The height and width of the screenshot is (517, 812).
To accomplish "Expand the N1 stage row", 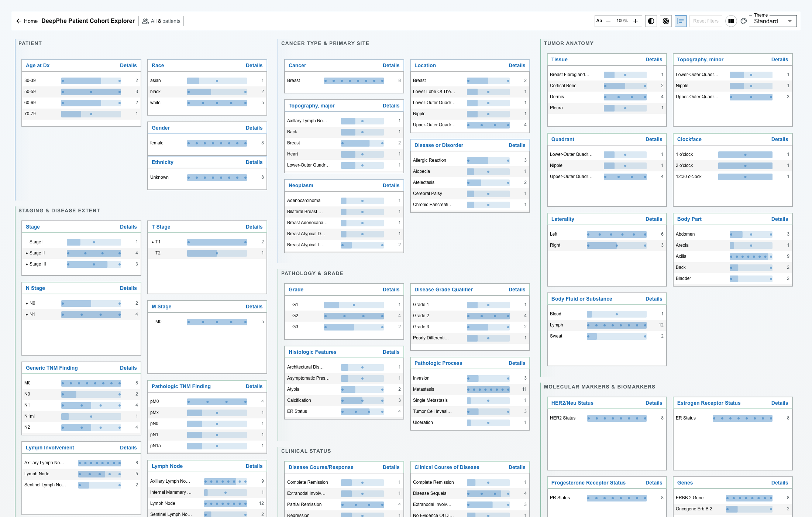I will pyautogui.click(x=27, y=314).
